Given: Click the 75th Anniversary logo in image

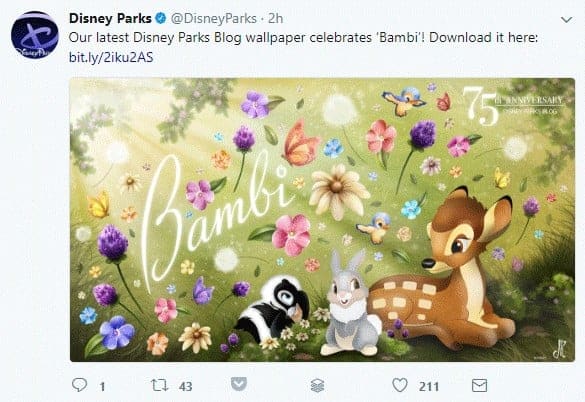Looking at the screenshot, I should tap(513, 105).
